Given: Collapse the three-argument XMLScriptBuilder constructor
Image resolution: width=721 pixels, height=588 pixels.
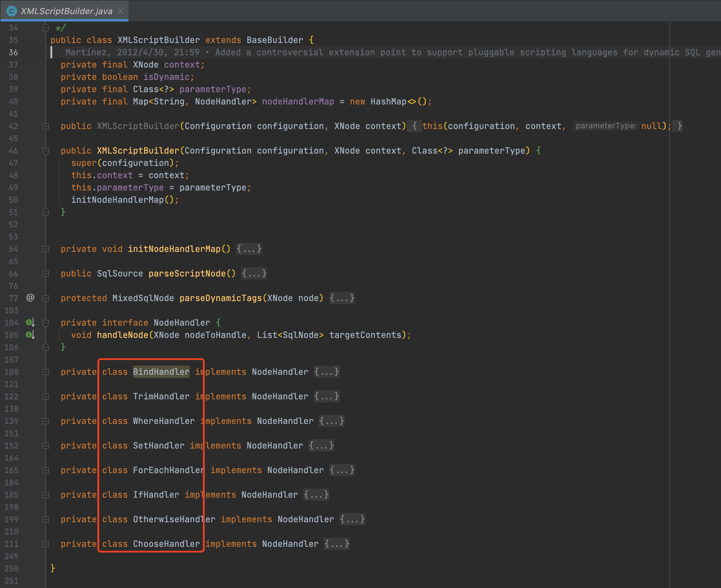Looking at the screenshot, I should pos(46,151).
